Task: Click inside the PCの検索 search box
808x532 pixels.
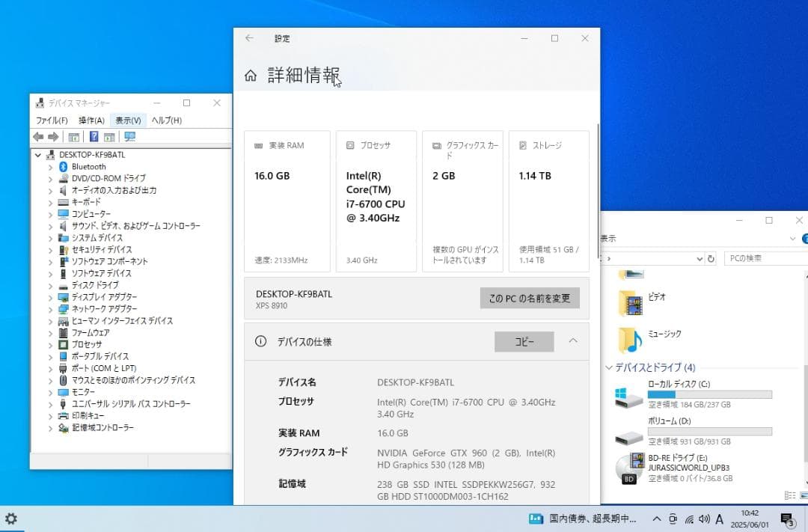Action: (763, 257)
